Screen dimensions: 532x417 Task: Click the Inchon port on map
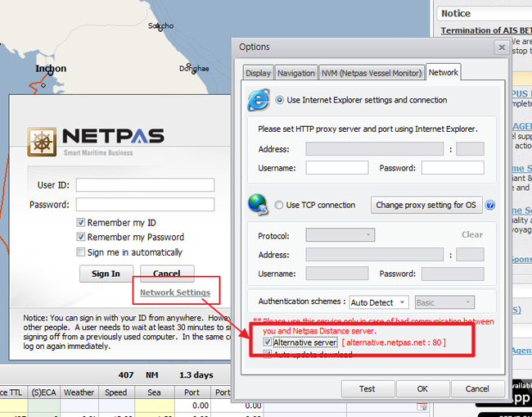51,73
